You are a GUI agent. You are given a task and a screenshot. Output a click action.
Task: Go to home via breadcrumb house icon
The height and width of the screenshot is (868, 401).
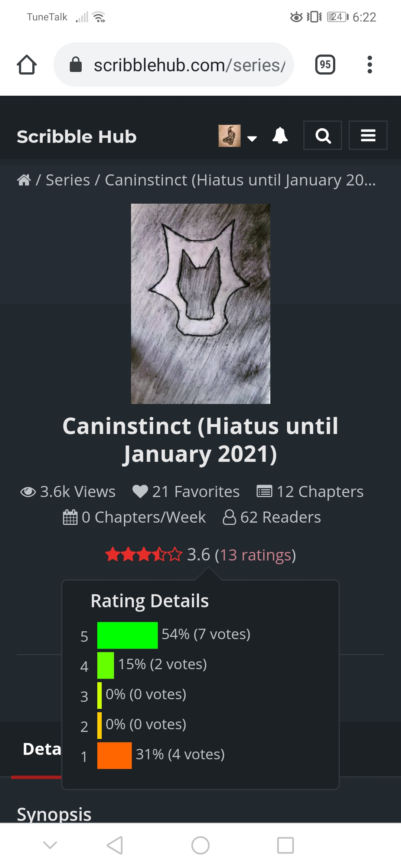24,180
